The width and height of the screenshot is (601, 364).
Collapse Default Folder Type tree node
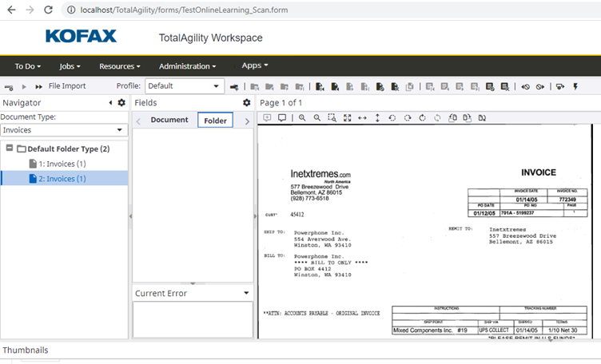(x=8, y=148)
